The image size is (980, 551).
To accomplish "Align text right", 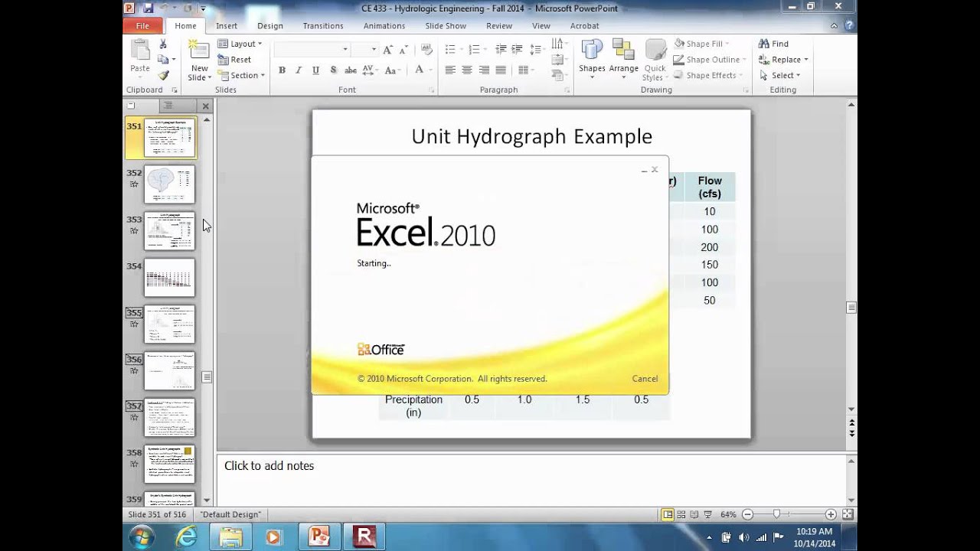I will tap(484, 70).
